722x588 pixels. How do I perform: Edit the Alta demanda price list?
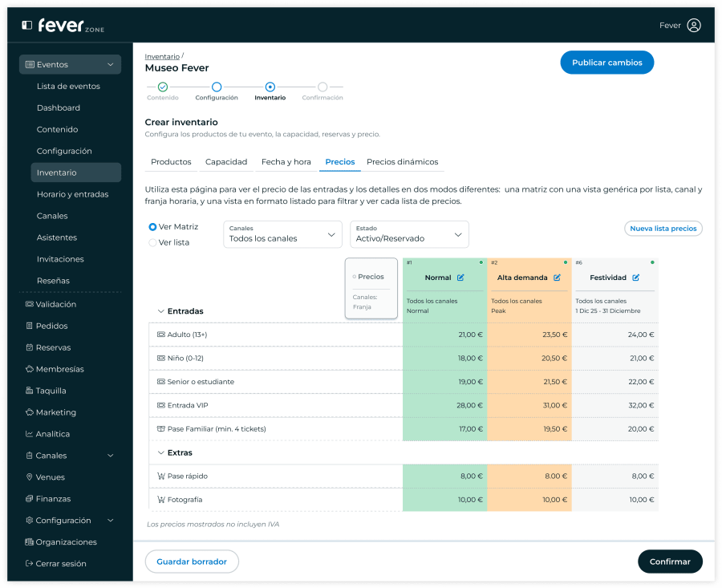pos(557,278)
